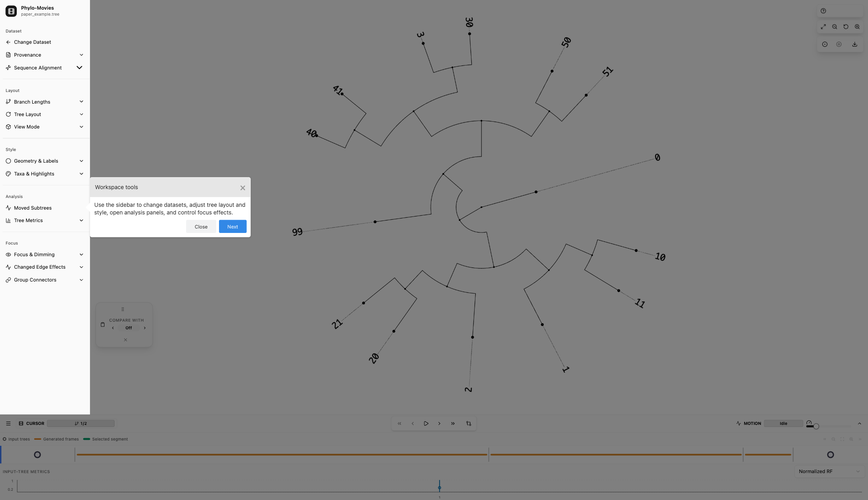Click tree leaf label 51
Viewport: 868px width, 500px height.
[608, 72]
